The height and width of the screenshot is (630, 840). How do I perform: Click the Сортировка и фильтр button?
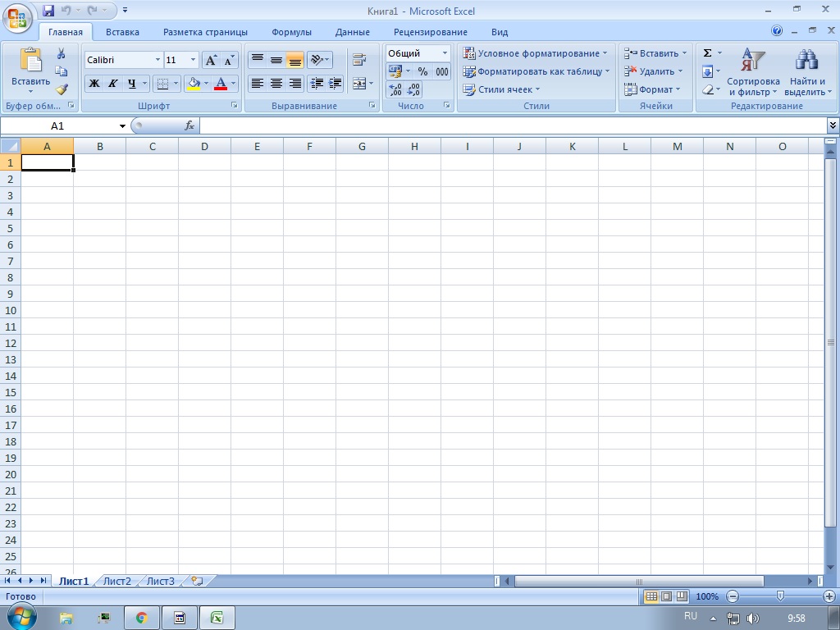click(753, 74)
